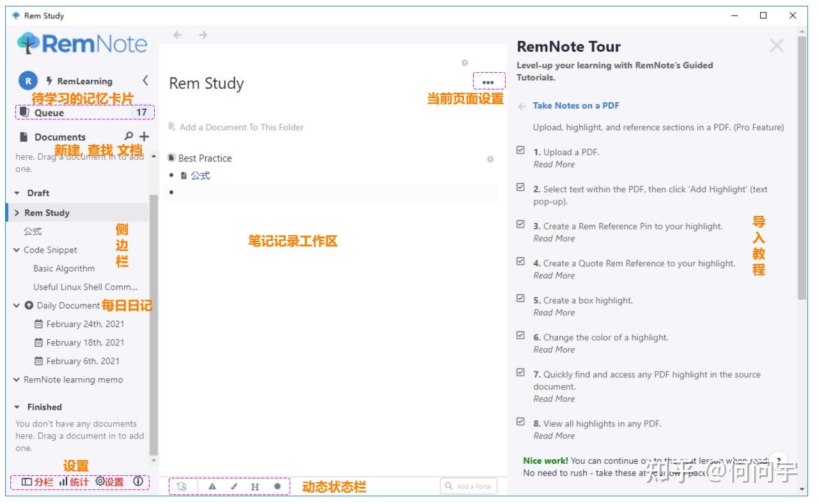Viewport: 819px width, 504px height.
Task: Open current page settings via '...' icon
Action: pos(489,82)
